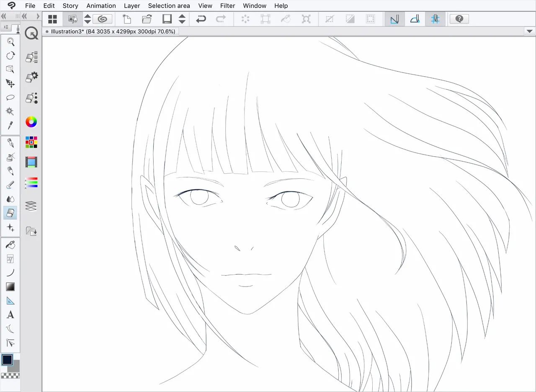Open the Sub Tool palette

tap(31, 57)
